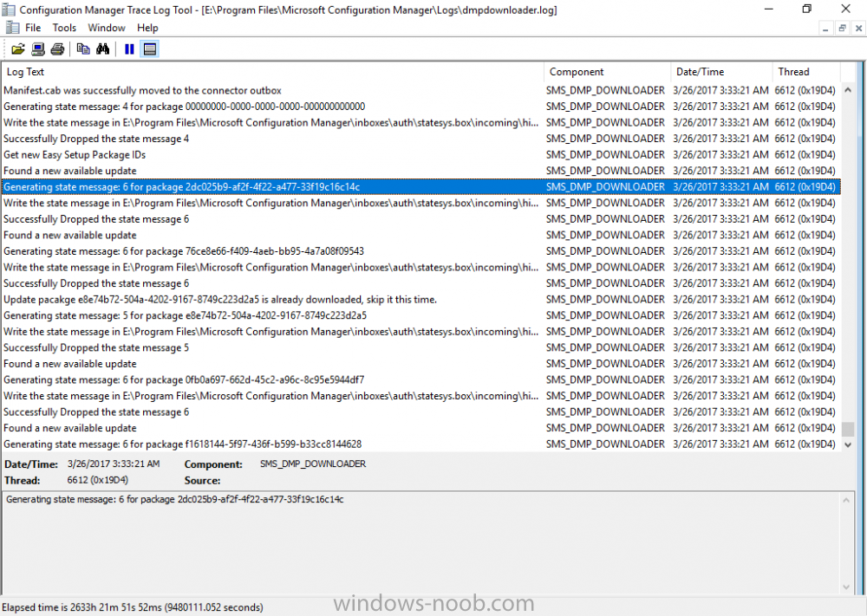Close the inner dmpdownloader.log document
This screenshot has width=867, height=616.
pyautogui.click(x=858, y=29)
